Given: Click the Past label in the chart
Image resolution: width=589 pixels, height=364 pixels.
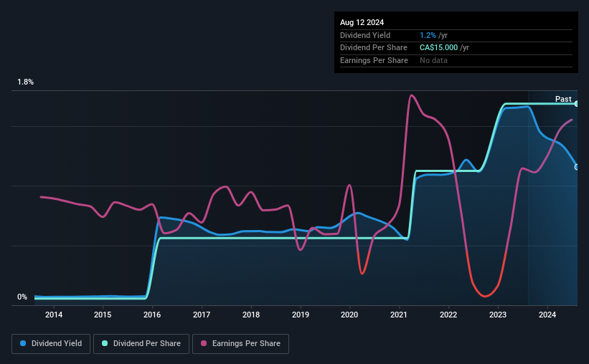Looking at the screenshot, I should coord(563,99).
